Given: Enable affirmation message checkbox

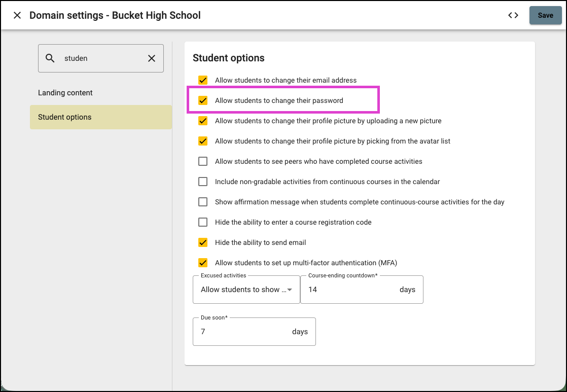Looking at the screenshot, I should [203, 202].
